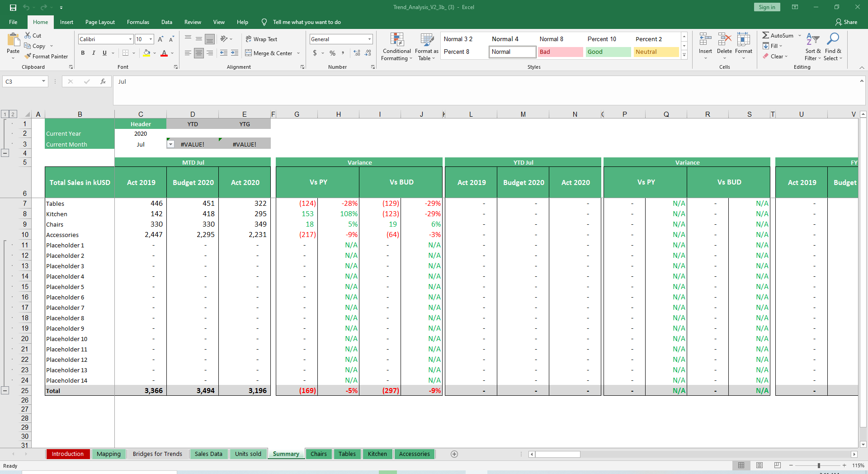Image resolution: width=868 pixels, height=474 pixels.
Task: Click the Share button
Action: coord(846,22)
